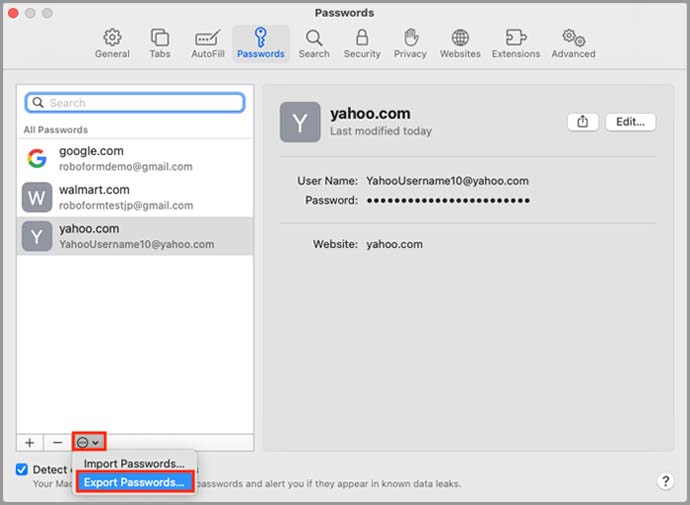Click roboformtestjp@gmail.com account text
Image resolution: width=690 pixels, height=505 pixels.
tap(126, 205)
